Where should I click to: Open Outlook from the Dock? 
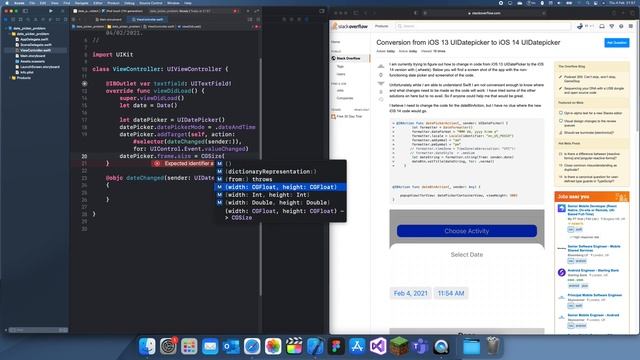(x=231, y=347)
